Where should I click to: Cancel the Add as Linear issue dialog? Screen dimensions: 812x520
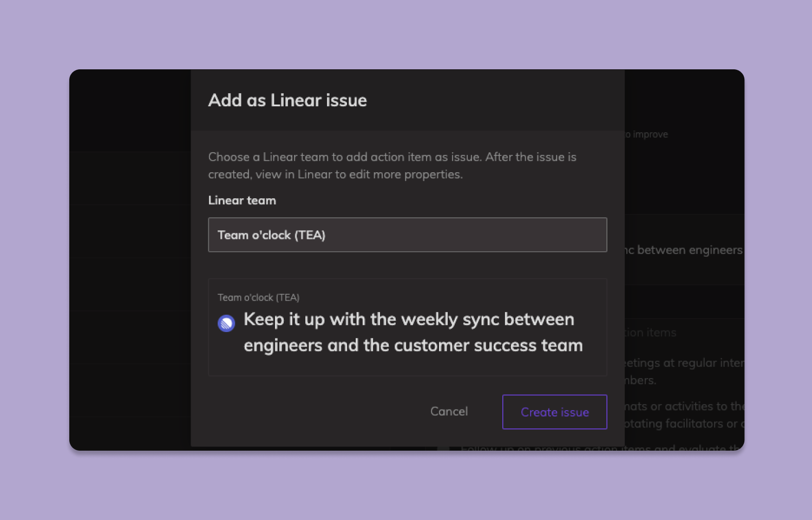pos(449,411)
